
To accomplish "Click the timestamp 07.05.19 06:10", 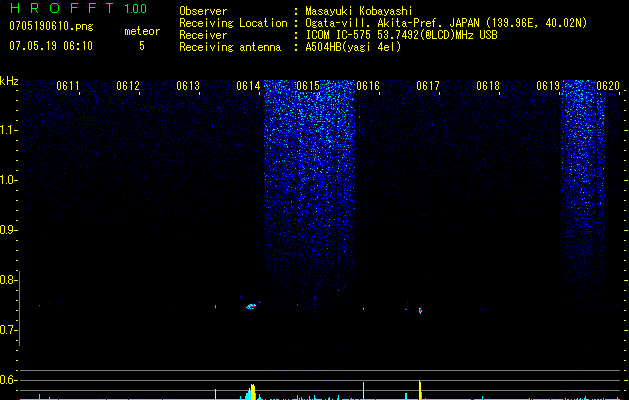I will click(x=51, y=46).
